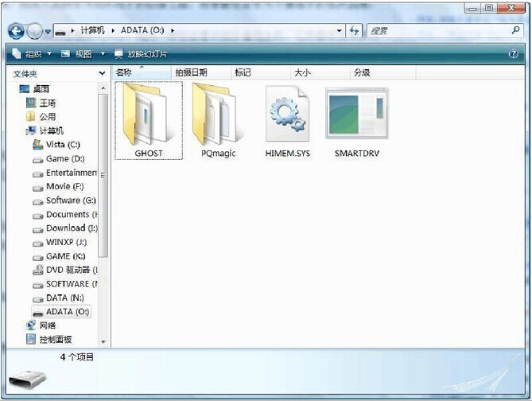This screenshot has height=401, width=532.
Task: Sort by the 标记 column header
Action: coord(261,72)
